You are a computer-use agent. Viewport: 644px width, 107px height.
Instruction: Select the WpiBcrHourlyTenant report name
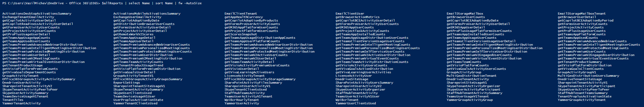242,100
